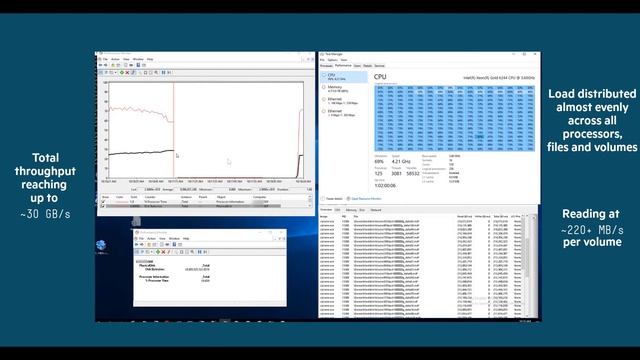This screenshot has width=640, height=360.
Task: Toggle Highlight pen icon in graph window toolbar
Action: (133, 73)
